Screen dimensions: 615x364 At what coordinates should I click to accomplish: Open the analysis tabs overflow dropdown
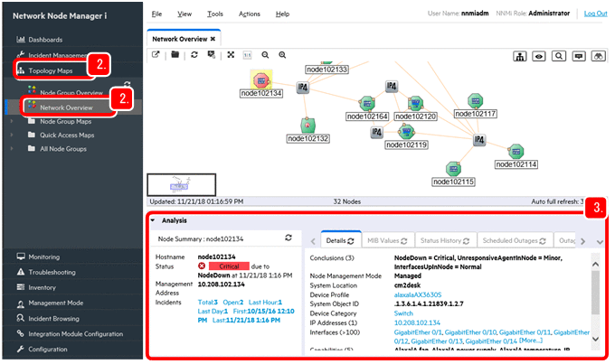click(x=597, y=241)
